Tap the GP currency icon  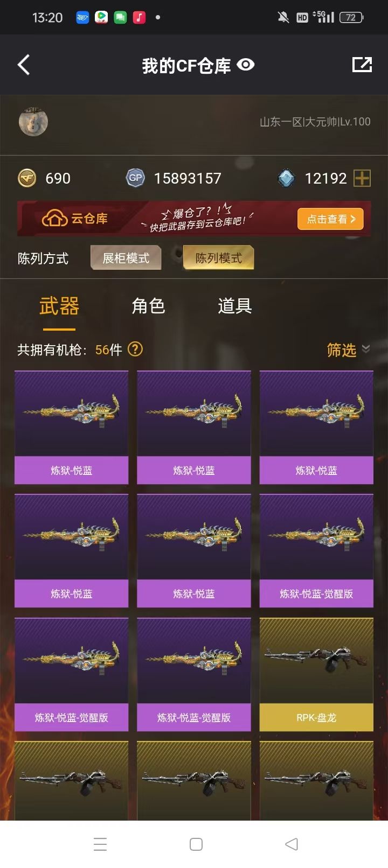(x=135, y=178)
